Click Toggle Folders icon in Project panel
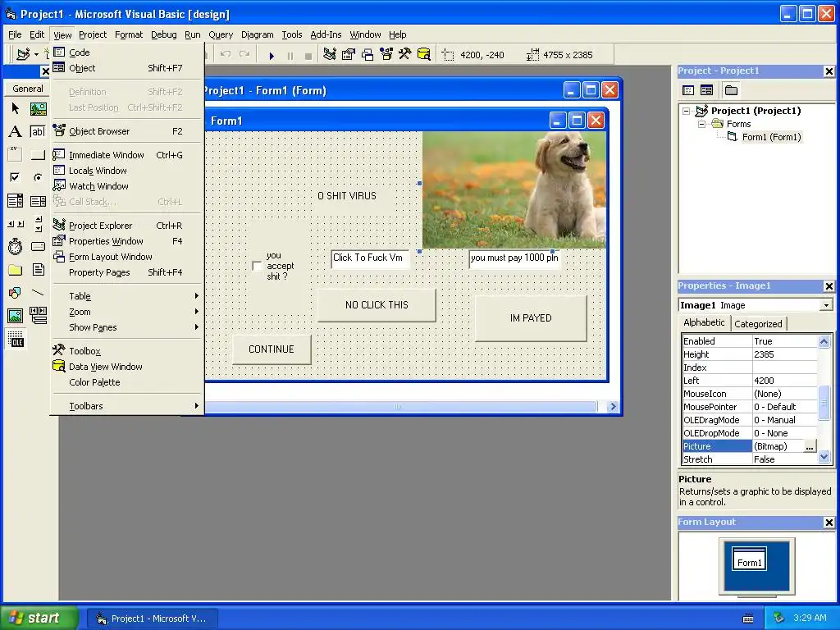The width and height of the screenshot is (840, 630). 731,90
